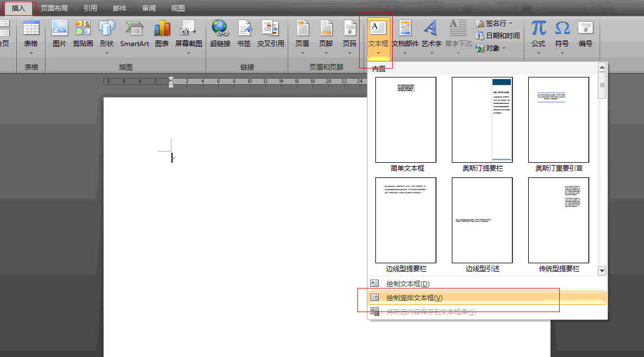The image size is (644, 357).
Task: Click the Drop Cap (首字下沉) icon
Action: pos(458,28)
